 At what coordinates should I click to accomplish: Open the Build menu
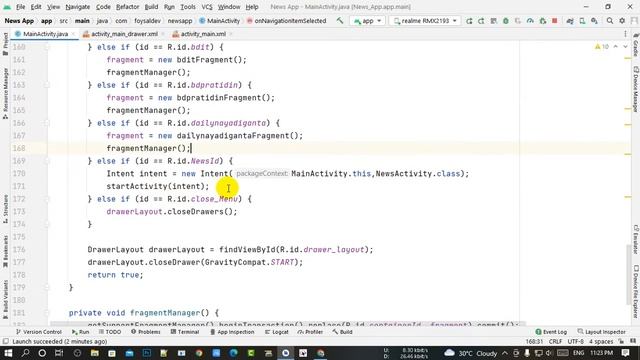coord(151,7)
